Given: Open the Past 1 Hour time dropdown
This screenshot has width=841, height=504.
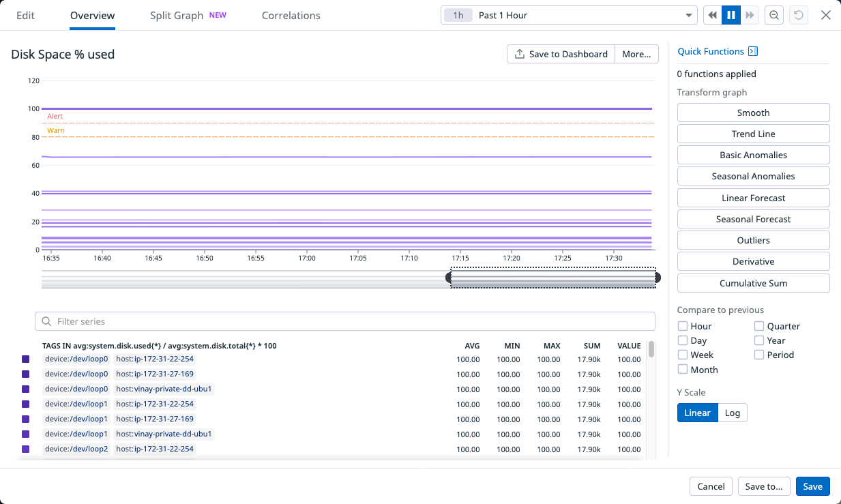Looking at the screenshot, I should point(567,16).
